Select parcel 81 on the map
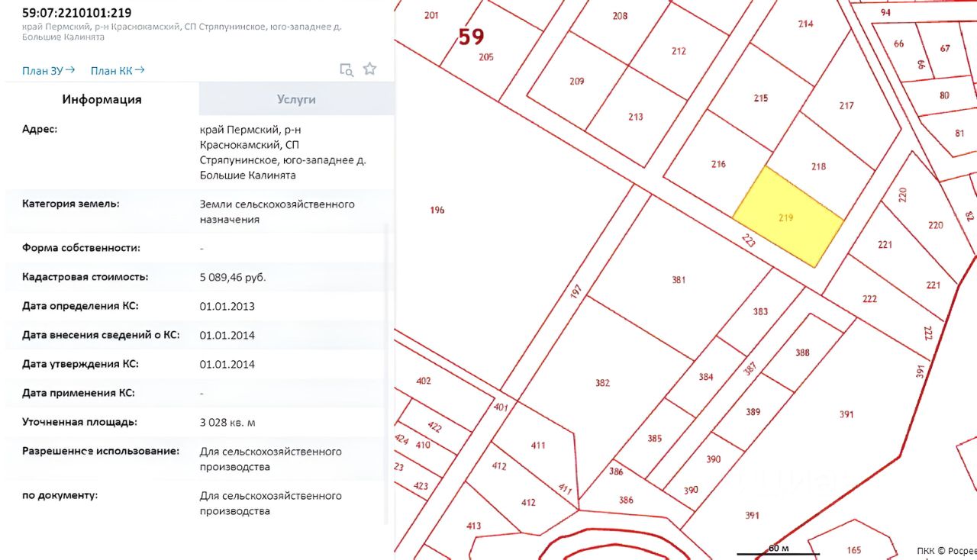 coord(959,134)
